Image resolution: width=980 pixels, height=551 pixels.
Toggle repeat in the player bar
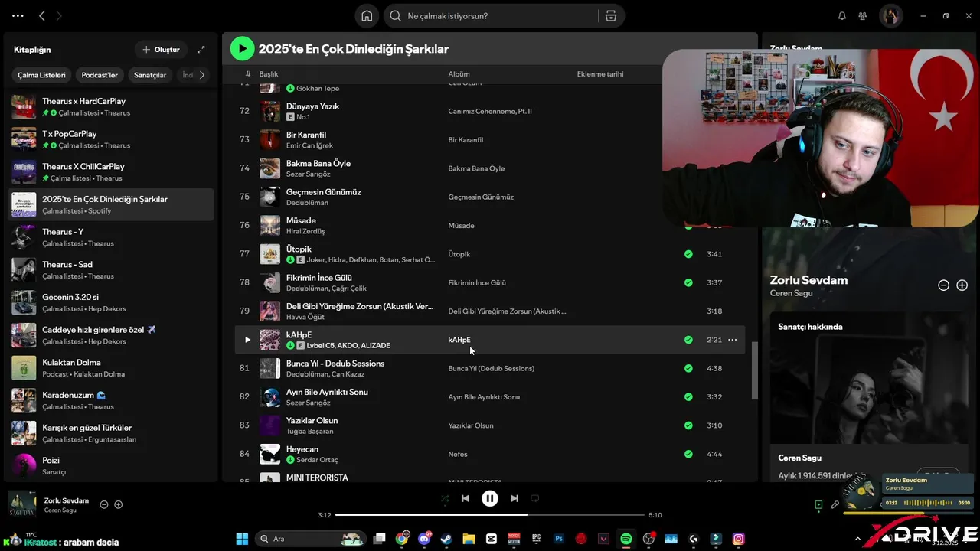535,498
